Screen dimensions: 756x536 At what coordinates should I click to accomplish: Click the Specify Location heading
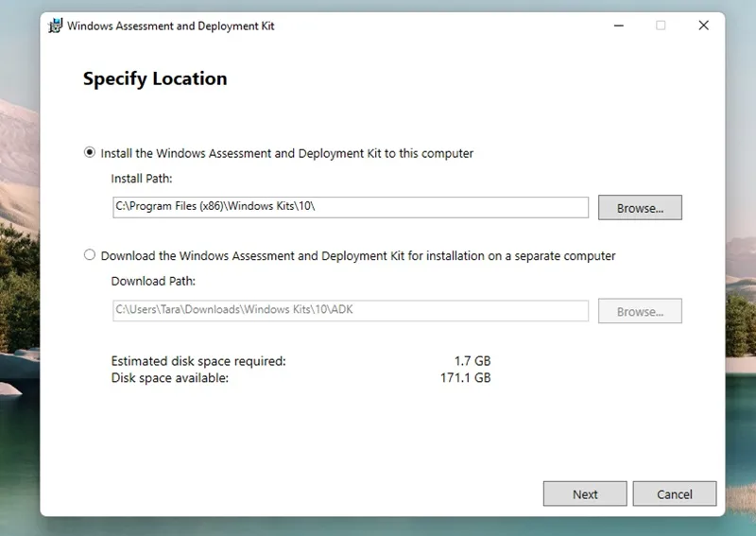[x=155, y=78]
